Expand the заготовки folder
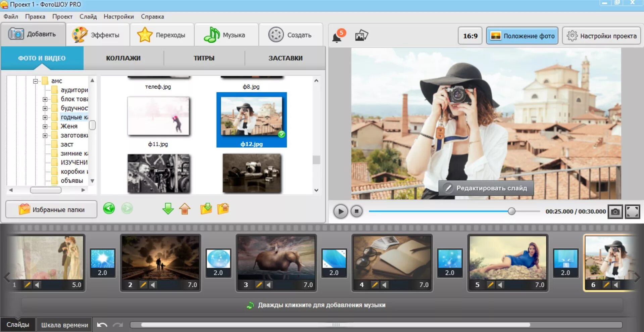The height and width of the screenshot is (332, 644). tap(45, 136)
